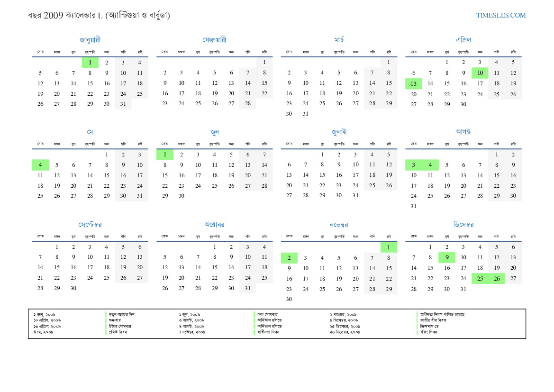Select the মে (May) month heading
Screen dimensions: 554x392
pos(90,132)
